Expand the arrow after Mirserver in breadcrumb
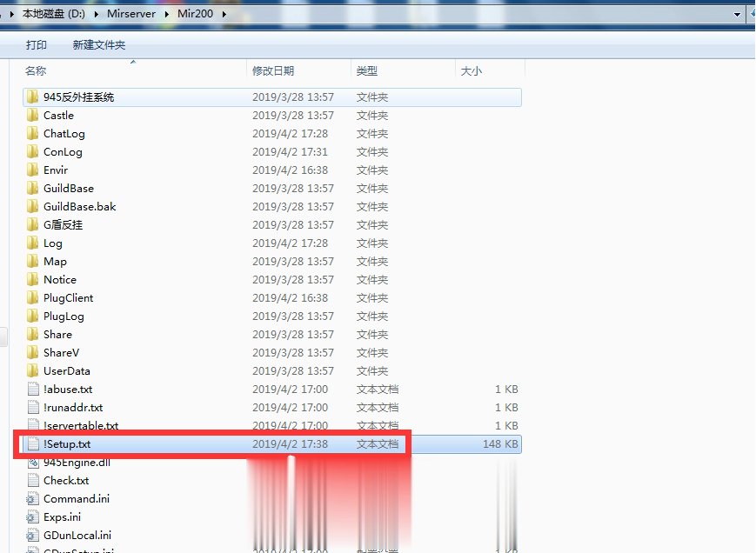The image size is (756, 553). pos(167,14)
